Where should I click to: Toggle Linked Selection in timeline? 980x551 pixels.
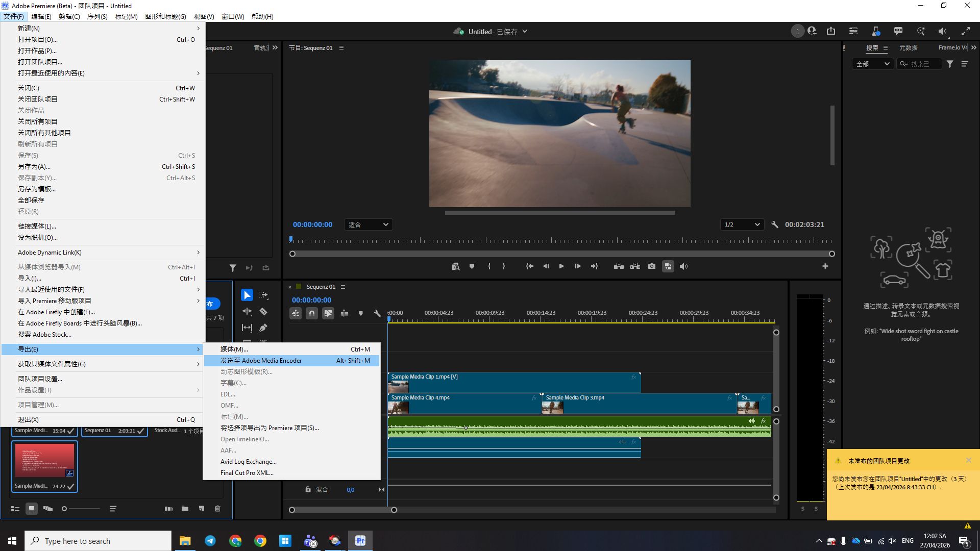pos(328,313)
